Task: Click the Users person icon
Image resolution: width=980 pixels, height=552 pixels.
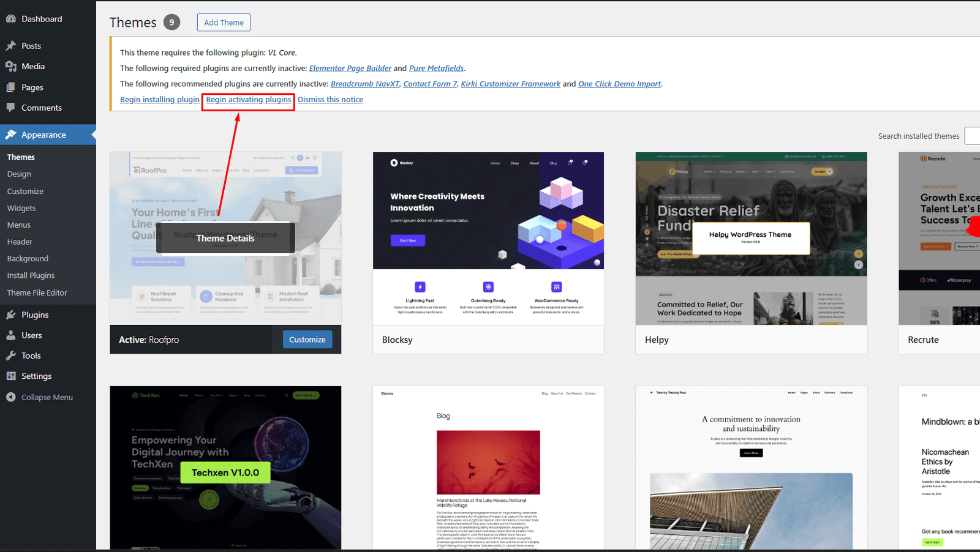Action: (10, 335)
